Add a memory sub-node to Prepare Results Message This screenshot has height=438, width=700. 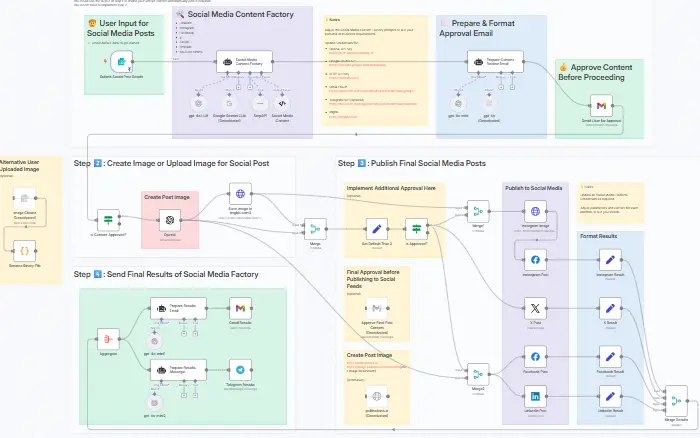point(183,395)
